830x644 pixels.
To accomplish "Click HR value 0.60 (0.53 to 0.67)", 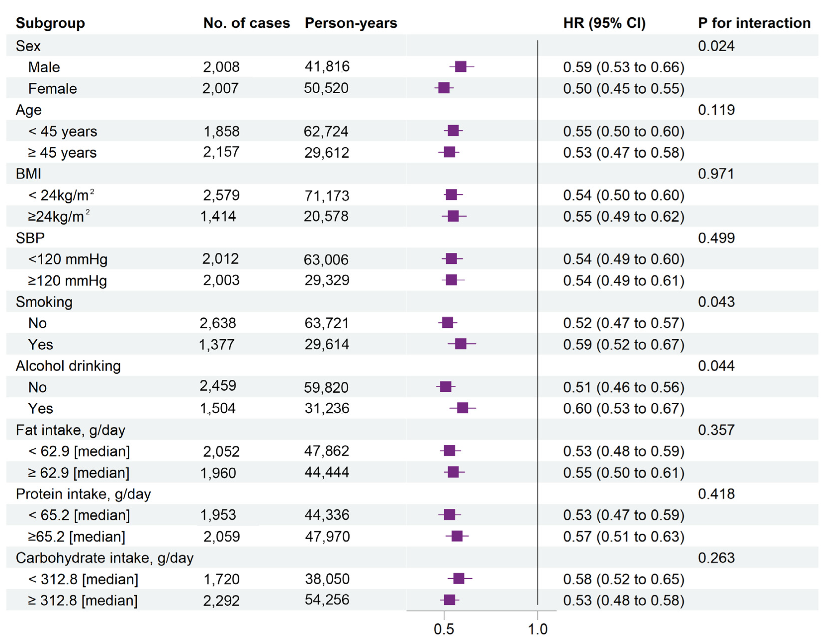I will pyautogui.click(x=623, y=408).
